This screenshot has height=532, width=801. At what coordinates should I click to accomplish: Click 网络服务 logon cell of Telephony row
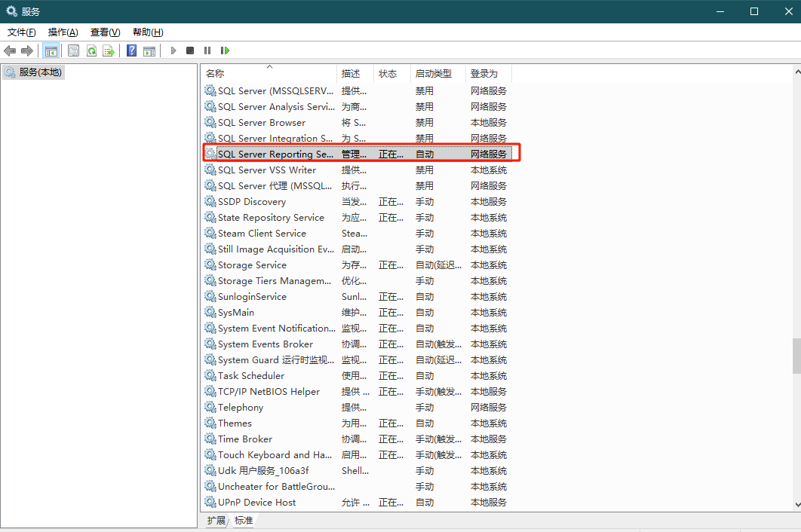pyautogui.click(x=488, y=407)
